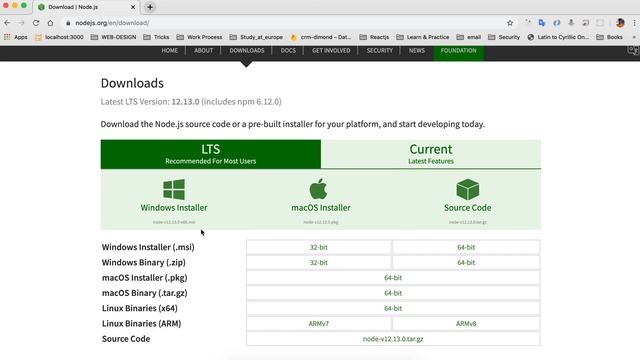Click the Source Code cube icon
Viewport: 640px width, 360px height.
click(x=468, y=189)
